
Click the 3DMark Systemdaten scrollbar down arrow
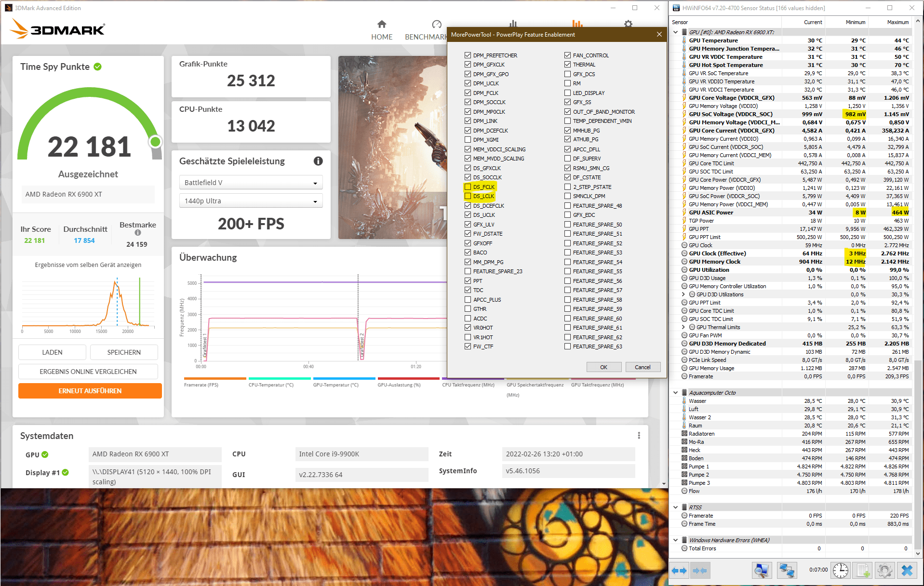(x=664, y=484)
